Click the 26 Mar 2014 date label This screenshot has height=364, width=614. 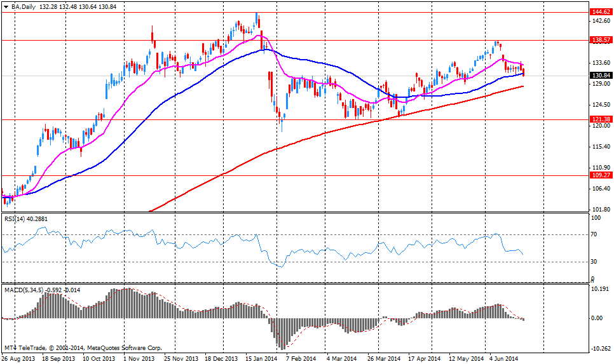384,359
